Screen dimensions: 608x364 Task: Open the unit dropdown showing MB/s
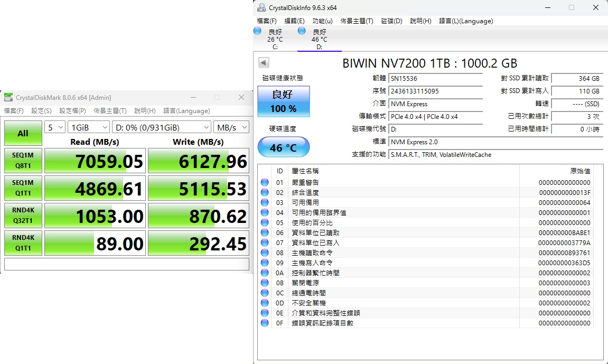[x=231, y=127]
